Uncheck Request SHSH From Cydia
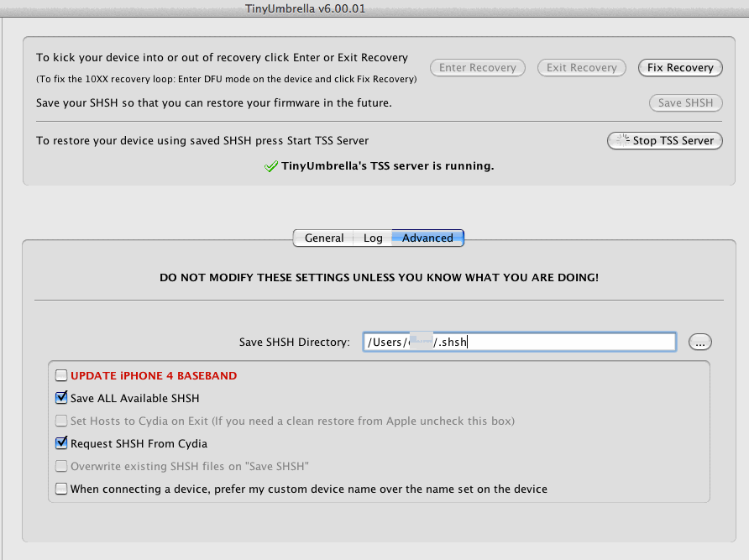The width and height of the screenshot is (749, 560). pyautogui.click(x=61, y=443)
